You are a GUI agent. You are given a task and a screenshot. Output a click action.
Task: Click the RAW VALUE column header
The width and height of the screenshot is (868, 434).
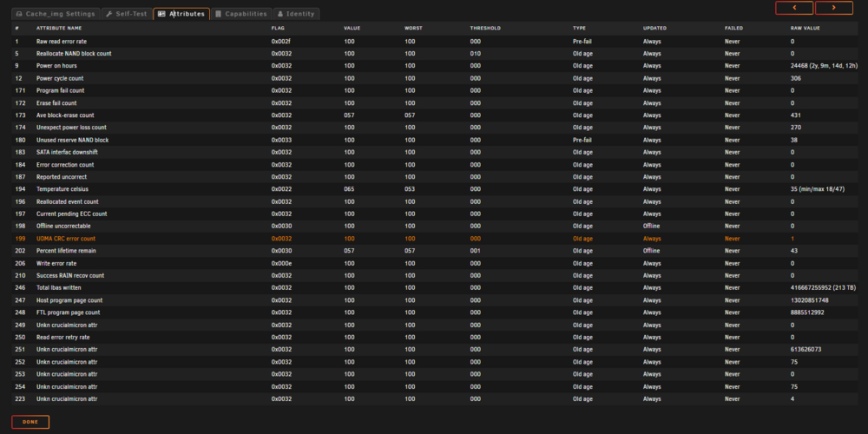806,29
